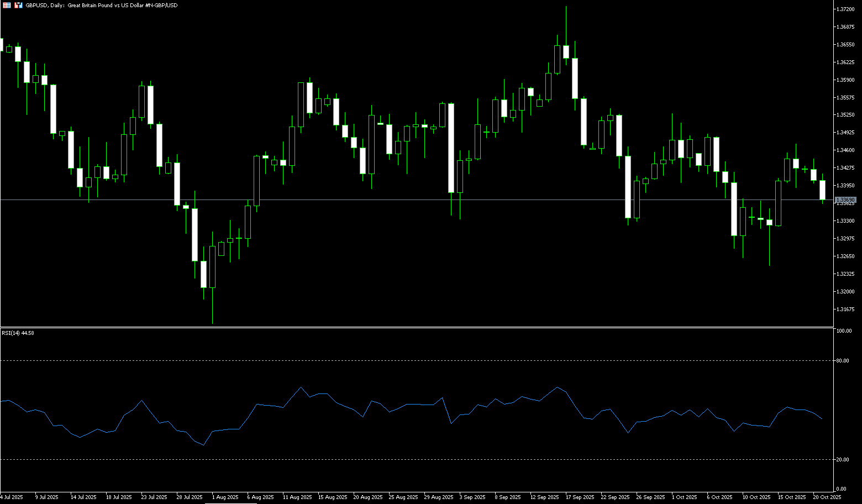Select the RSI(14) 44.58 indicator label
Screen dimensions: 862x504
coord(18,333)
